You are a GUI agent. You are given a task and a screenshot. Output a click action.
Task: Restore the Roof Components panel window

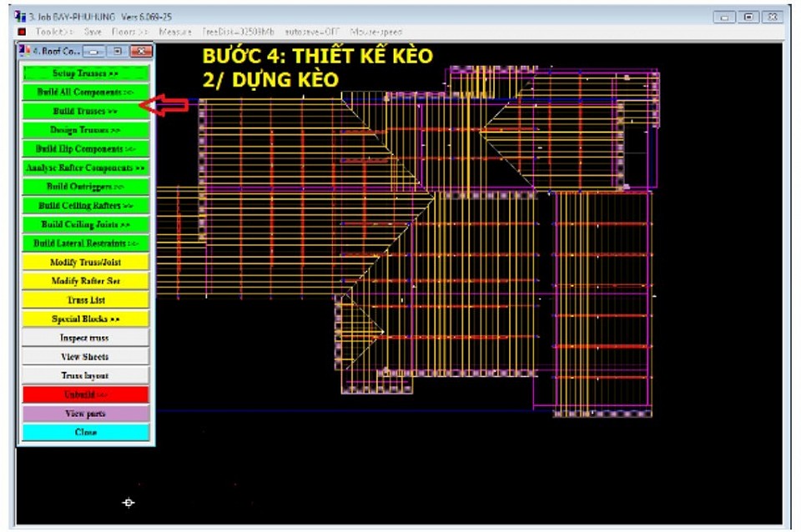point(118,51)
